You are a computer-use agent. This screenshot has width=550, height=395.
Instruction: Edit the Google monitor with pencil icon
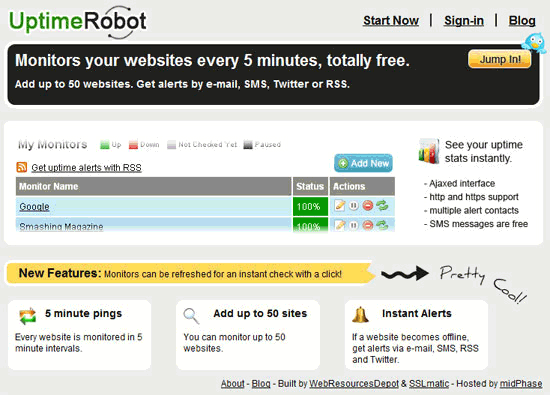[340, 205]
